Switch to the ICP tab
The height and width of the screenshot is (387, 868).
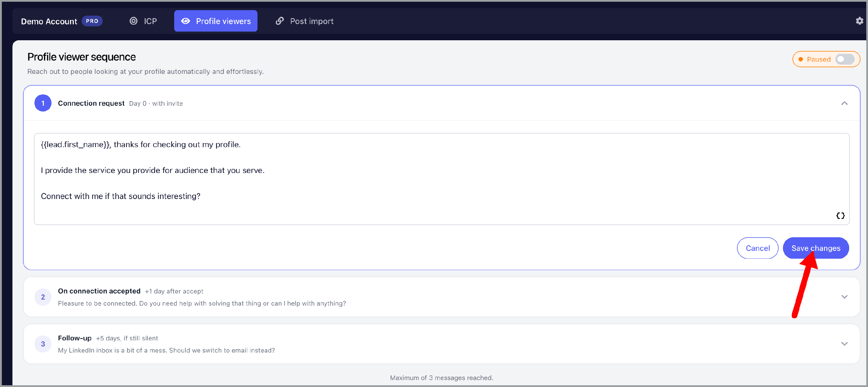tap(143, 21)
